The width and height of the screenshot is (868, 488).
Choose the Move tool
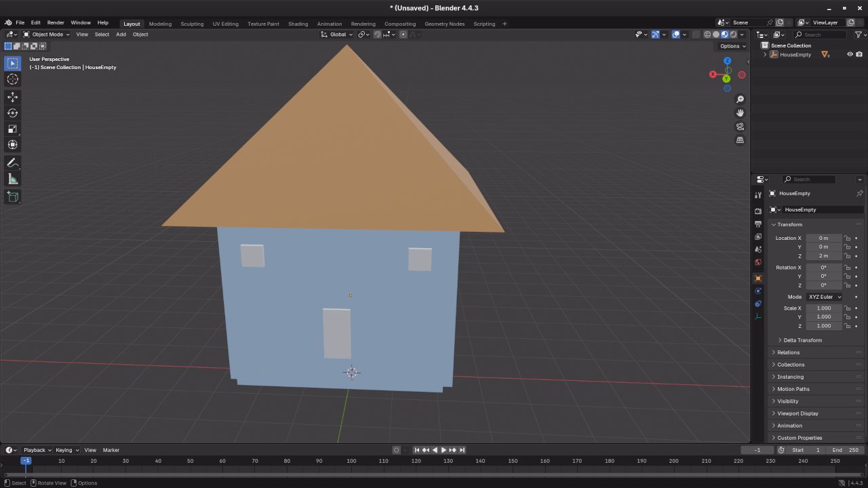click(12, 97)
